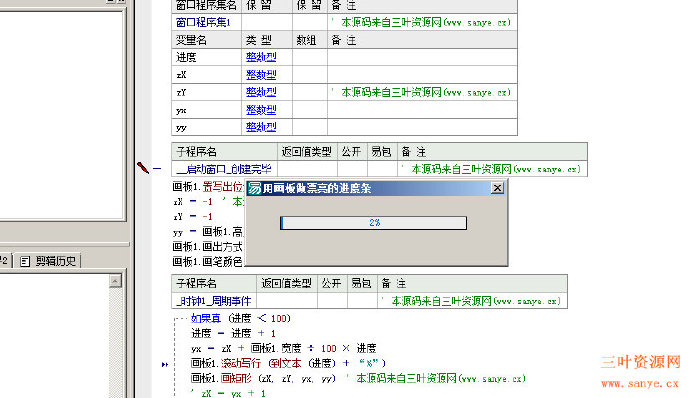Click the 剪辑历史 tab icon
The image size is (690, 398).
25,262
